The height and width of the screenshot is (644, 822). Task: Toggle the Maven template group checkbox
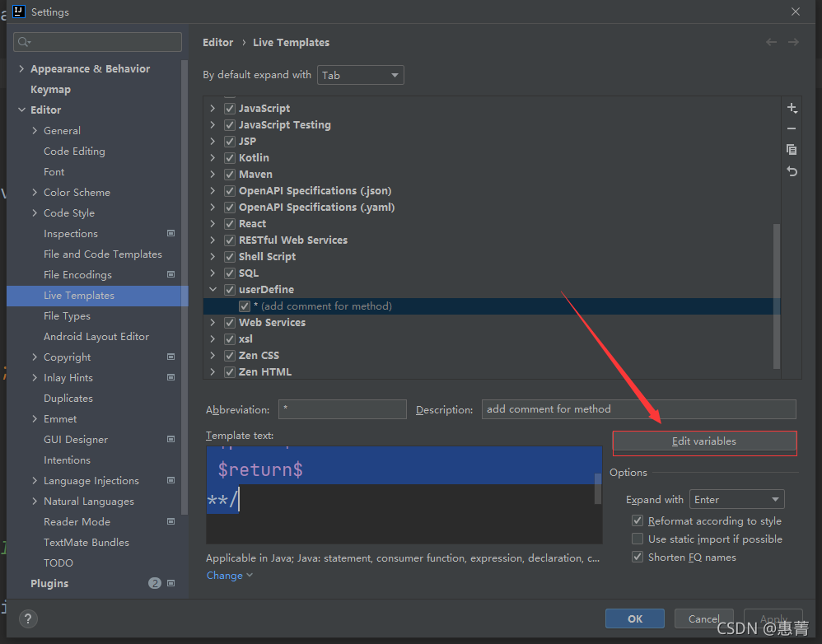point(230,175)
